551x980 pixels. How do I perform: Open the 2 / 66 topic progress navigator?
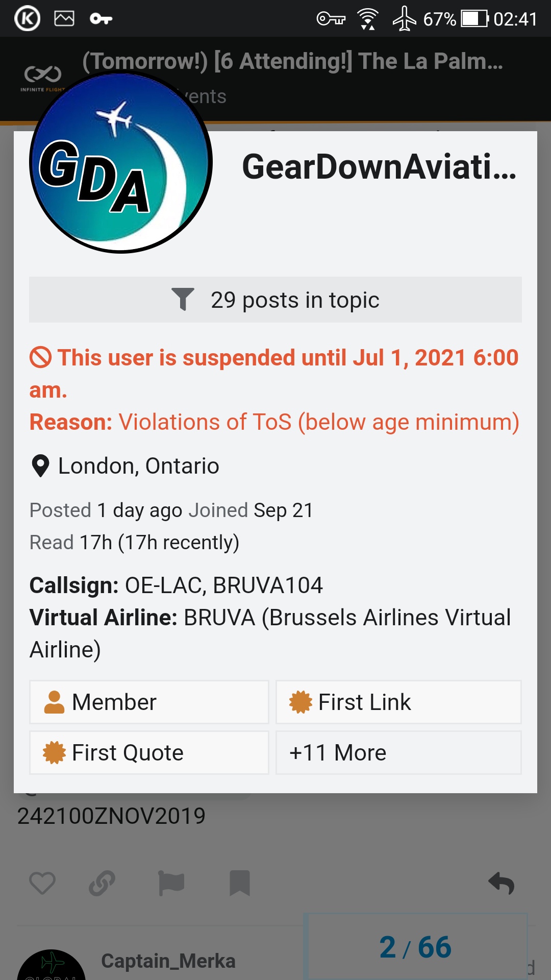pos(415,947)
